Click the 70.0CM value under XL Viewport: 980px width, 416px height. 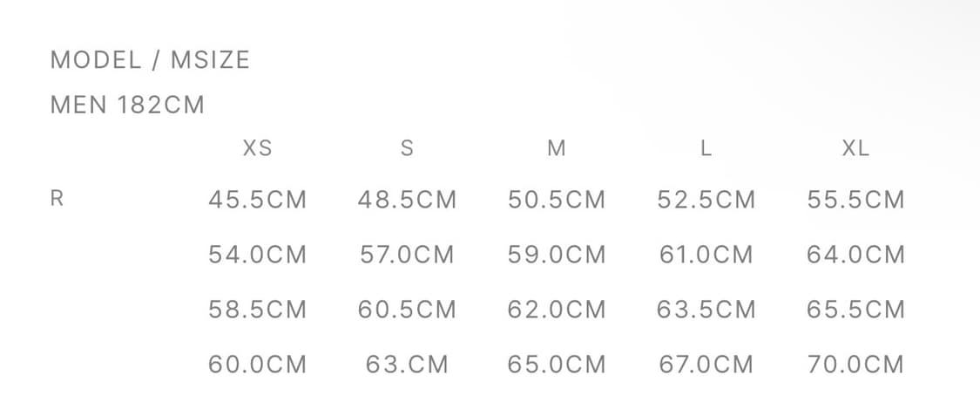coord(855,364)
